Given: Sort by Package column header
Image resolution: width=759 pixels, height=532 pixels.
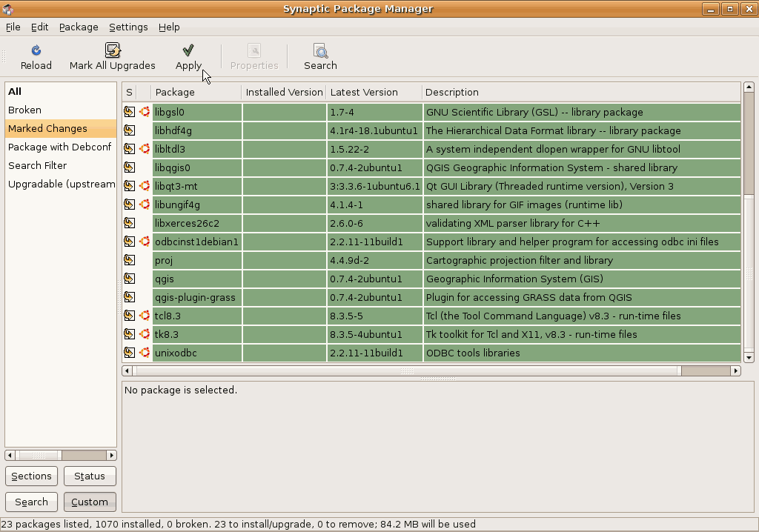Looking at the screenshot, I should 196,92.
